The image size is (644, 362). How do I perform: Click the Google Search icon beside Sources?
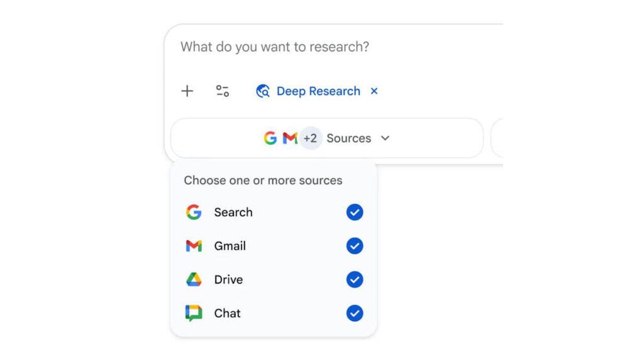(x=271, y=138)
